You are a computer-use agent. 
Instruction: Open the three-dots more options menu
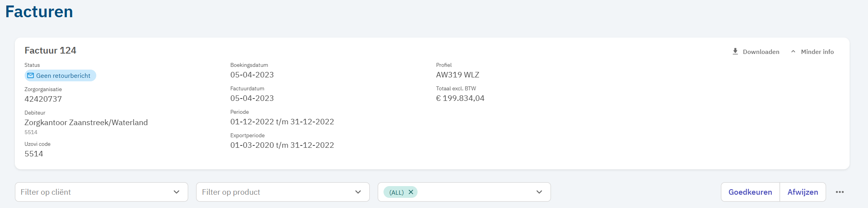tap(840, 192)
